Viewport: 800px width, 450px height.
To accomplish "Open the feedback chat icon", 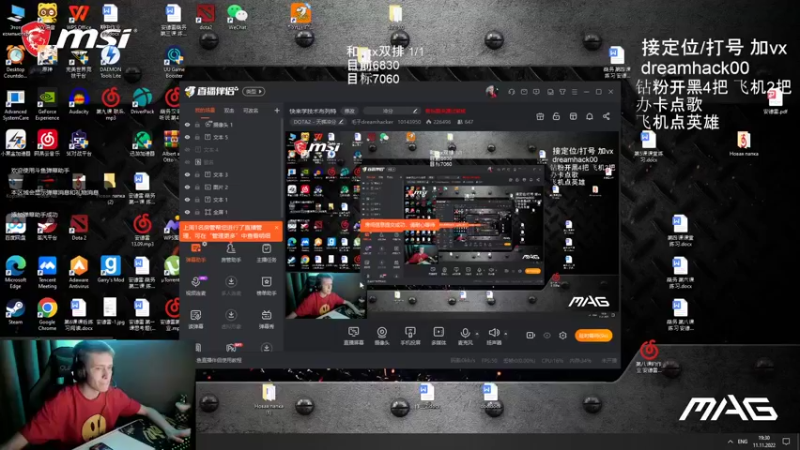I will pyautogui.click(x=536, y=92).
